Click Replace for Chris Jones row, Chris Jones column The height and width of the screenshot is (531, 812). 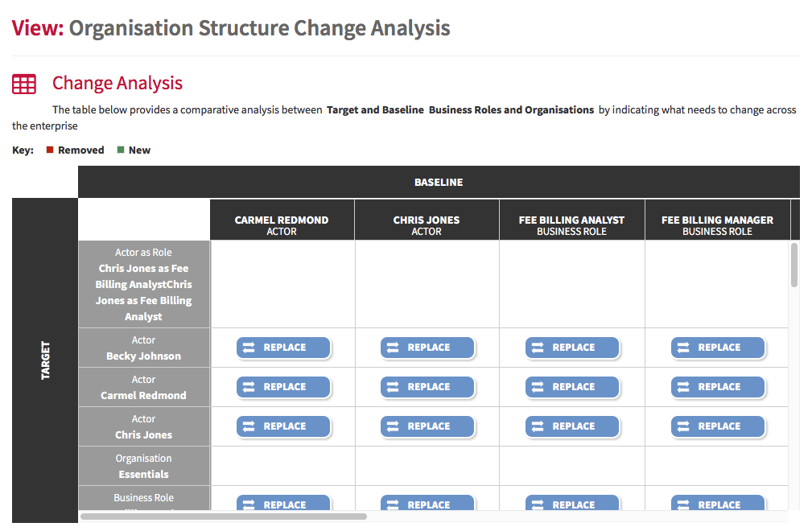click(427, 426)
